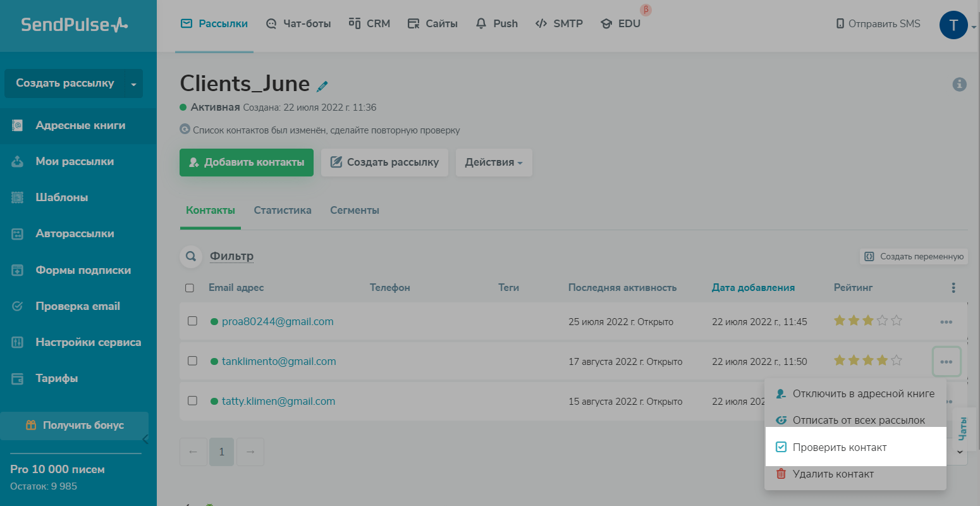Image resolution: width=980 pixels, height=506 pixels.
Task: Click the vertical dots column settings icon
Action: (x=953, y=288)
